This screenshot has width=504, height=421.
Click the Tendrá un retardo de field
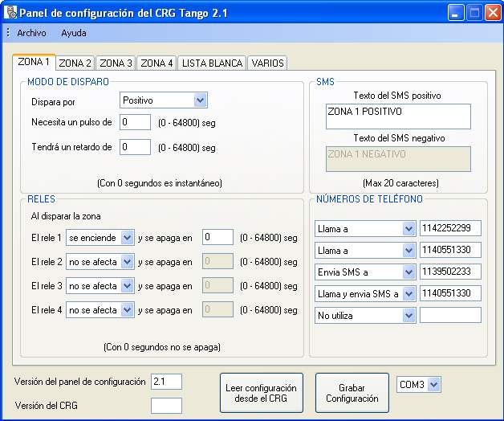point(135,147)
